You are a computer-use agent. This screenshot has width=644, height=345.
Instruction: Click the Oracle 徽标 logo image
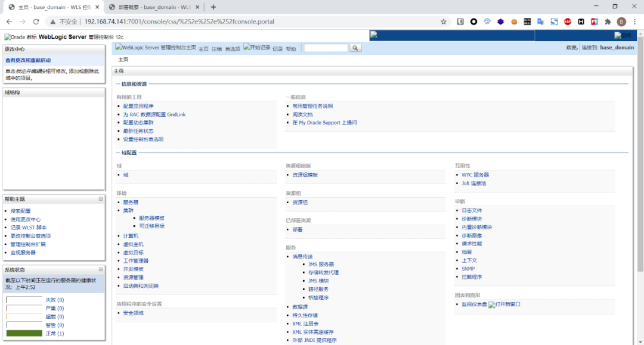coord(20,37)
